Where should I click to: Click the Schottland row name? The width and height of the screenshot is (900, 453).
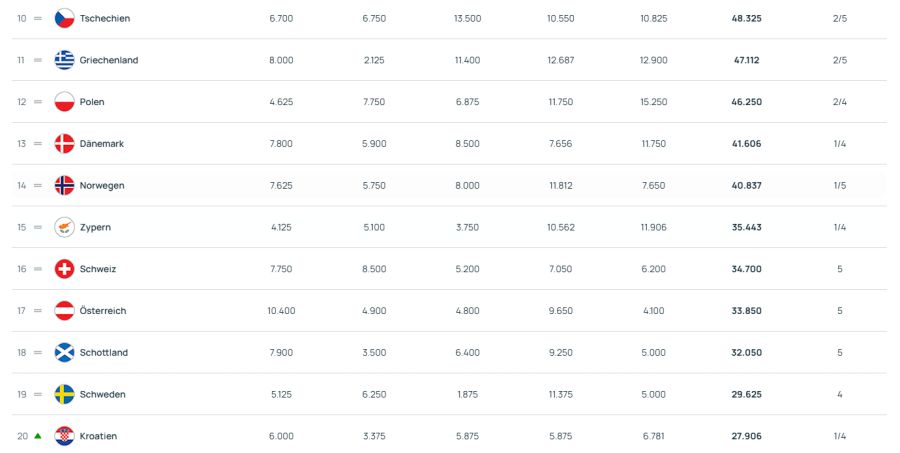click(x=104, y=352)
